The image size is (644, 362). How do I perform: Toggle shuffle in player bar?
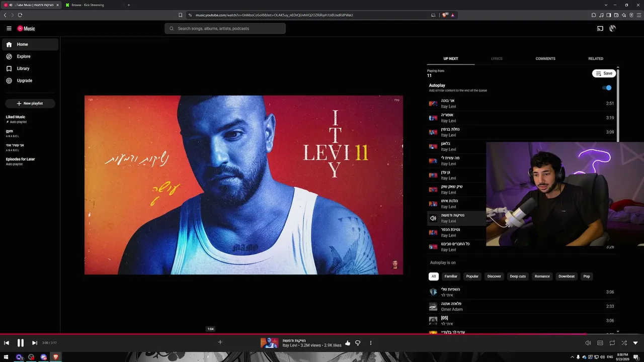(624, 343)
